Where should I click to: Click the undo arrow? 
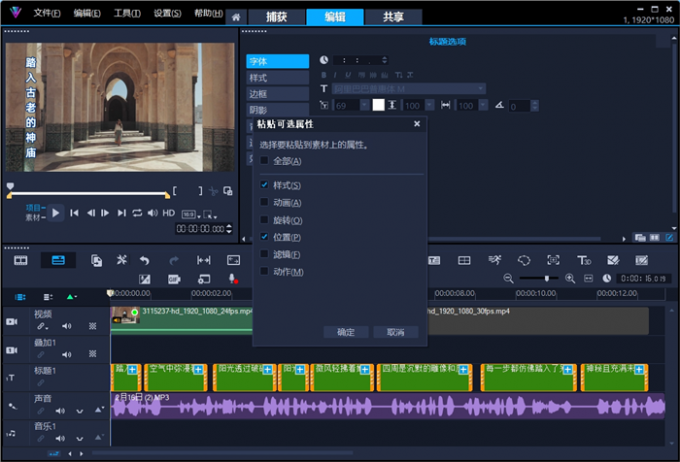coord(144,260)
